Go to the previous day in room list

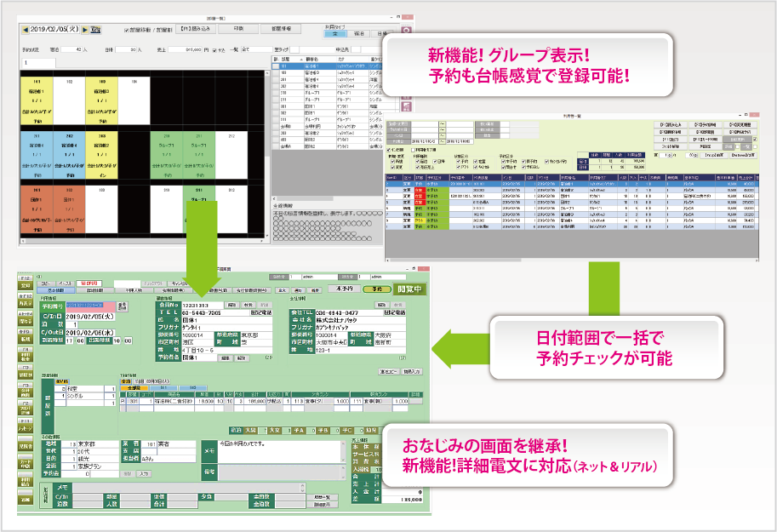point(25,30)
